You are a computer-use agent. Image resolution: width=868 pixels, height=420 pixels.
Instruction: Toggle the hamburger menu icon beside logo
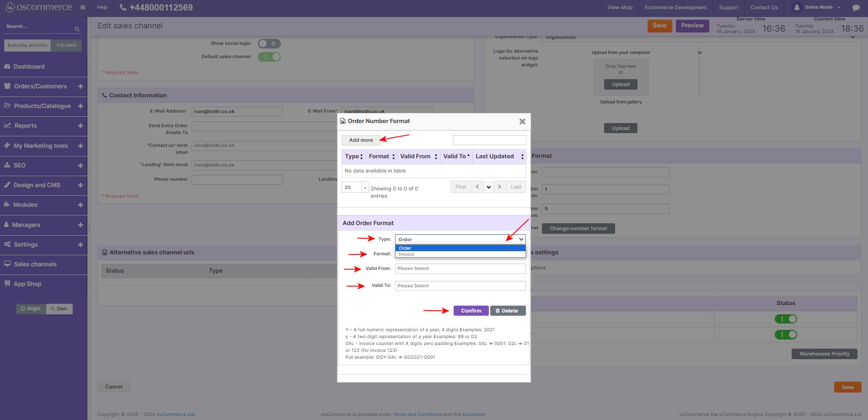click(x=83, y=7)
